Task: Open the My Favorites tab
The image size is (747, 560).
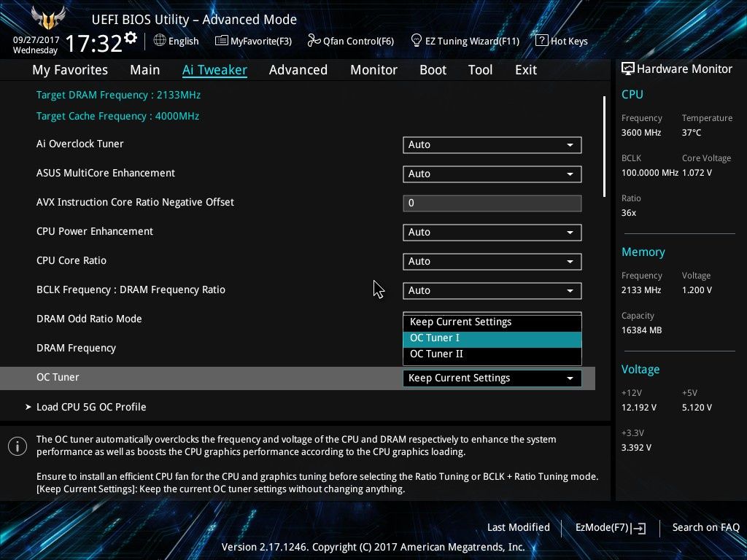Action: point(70,70)
